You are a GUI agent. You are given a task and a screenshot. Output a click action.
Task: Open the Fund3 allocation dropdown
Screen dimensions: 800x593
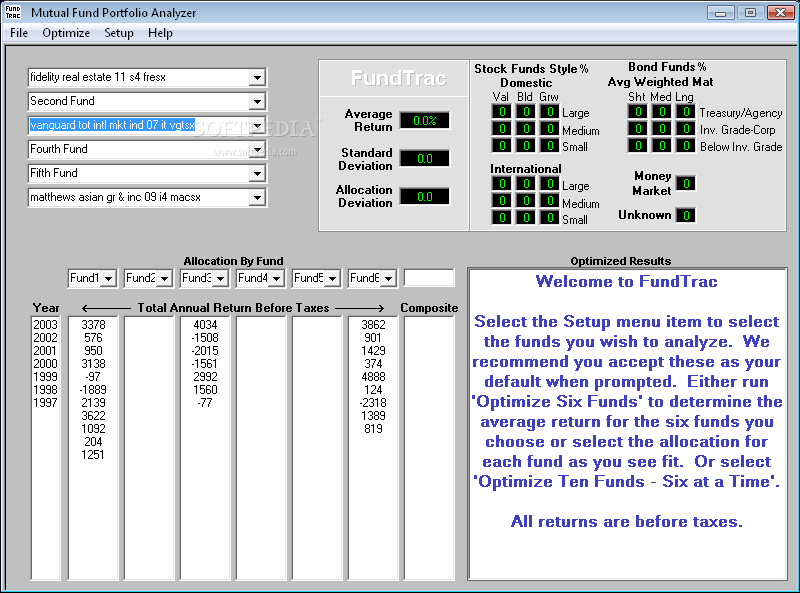220,279
